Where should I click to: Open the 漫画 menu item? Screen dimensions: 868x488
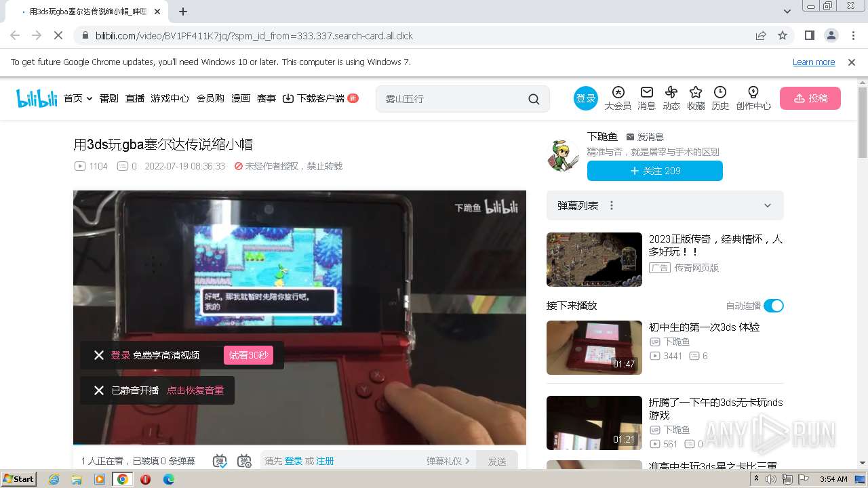point(241,98)
